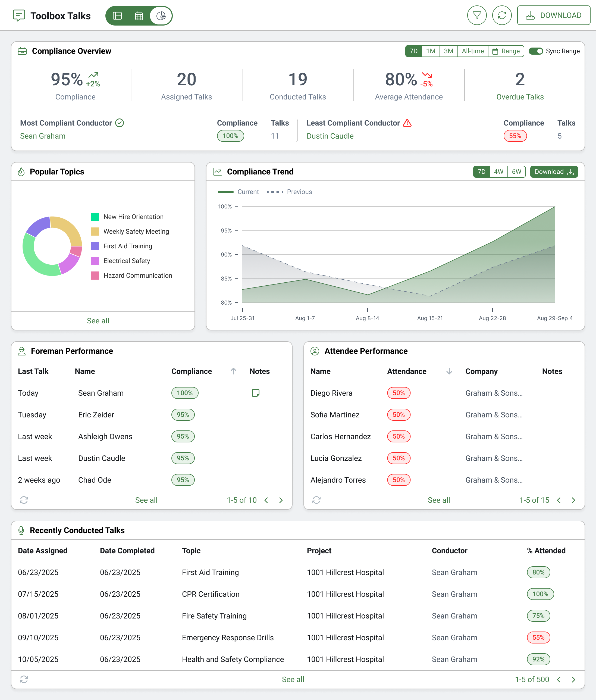Select the pie chart analytics view

coord(161,16)
